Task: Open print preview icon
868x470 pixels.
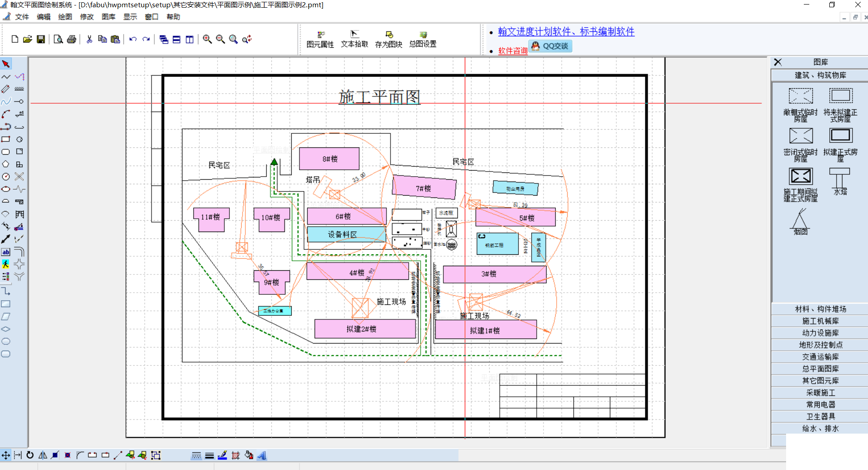Action: 58,39
